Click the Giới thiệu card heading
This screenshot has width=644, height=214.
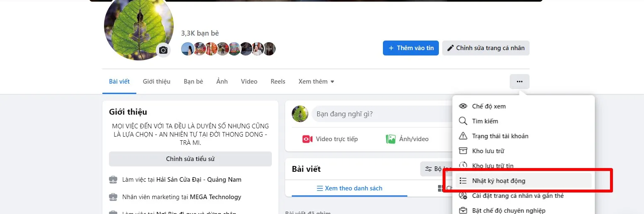point(128,112)
